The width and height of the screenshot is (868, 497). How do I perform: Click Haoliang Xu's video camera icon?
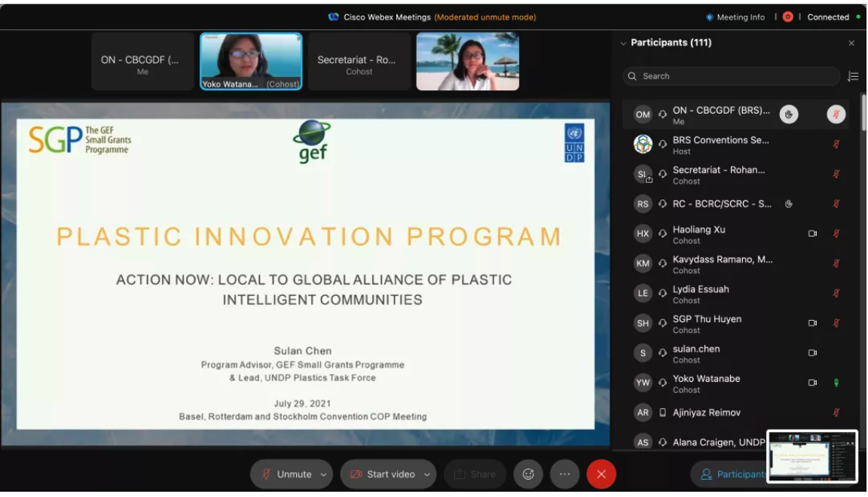(812, 233)
